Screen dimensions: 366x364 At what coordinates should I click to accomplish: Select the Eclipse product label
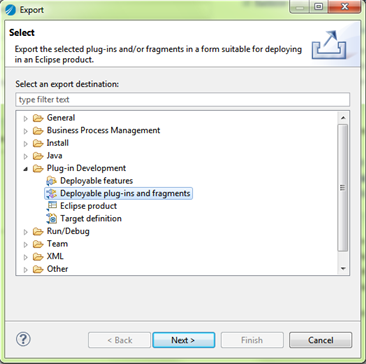click(x=88, y=206)
